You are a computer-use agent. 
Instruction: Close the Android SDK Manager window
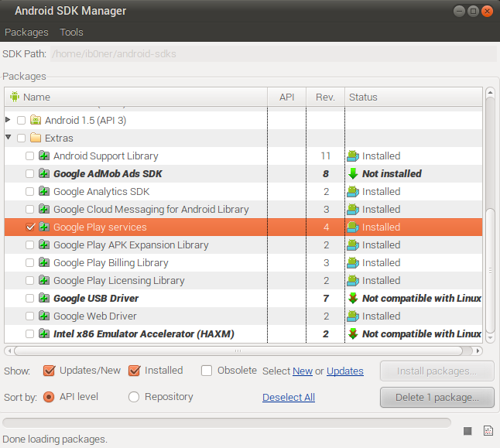point(488,12)
